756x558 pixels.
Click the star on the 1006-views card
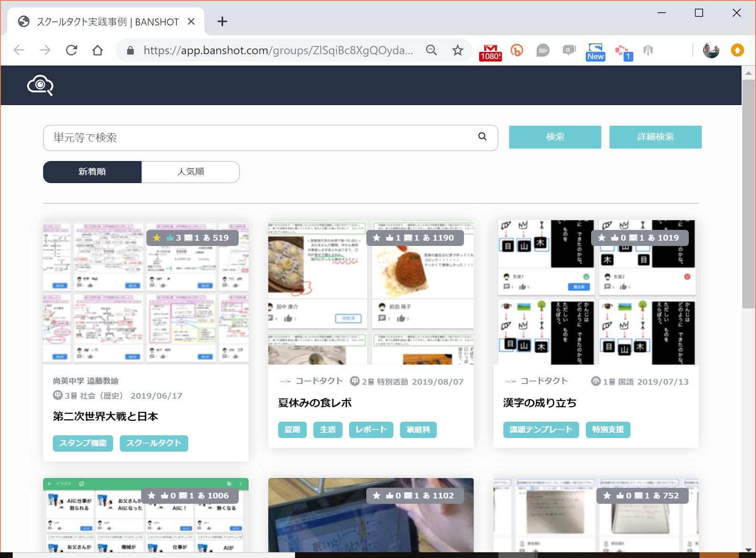click(151, 496)
